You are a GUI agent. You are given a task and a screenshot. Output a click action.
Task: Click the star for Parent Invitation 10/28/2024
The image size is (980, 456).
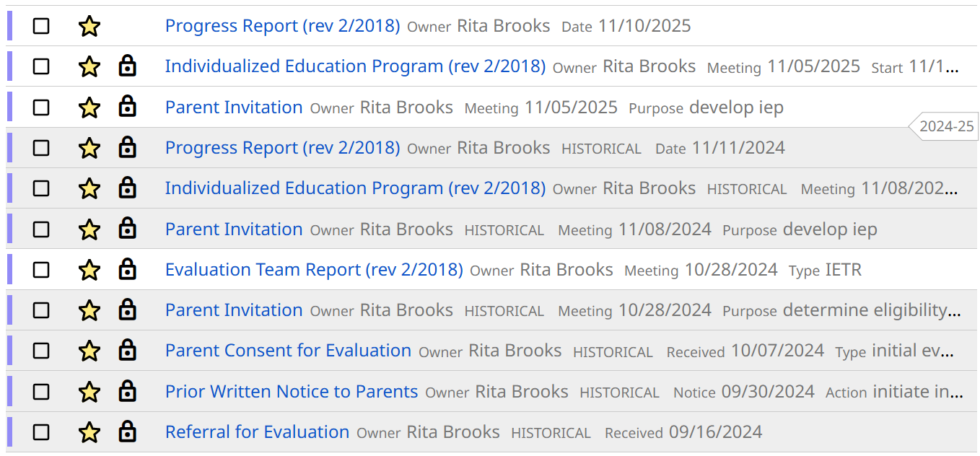(89, 310)
